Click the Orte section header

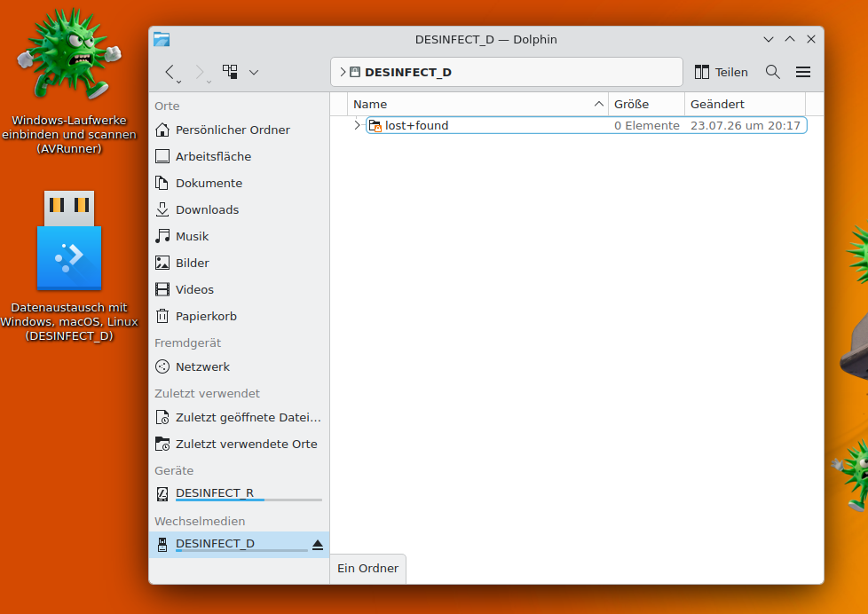(167, 106)
